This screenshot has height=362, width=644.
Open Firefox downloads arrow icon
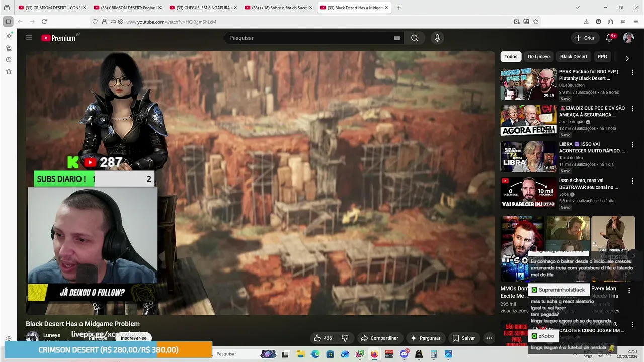(586, 22)
